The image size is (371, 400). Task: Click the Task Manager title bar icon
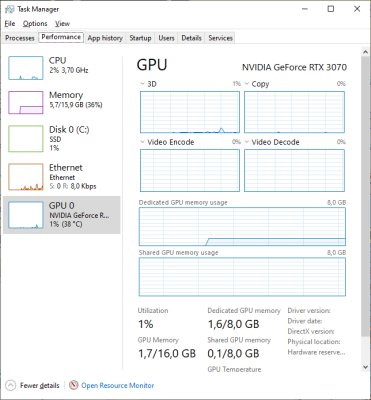point(10,9)
